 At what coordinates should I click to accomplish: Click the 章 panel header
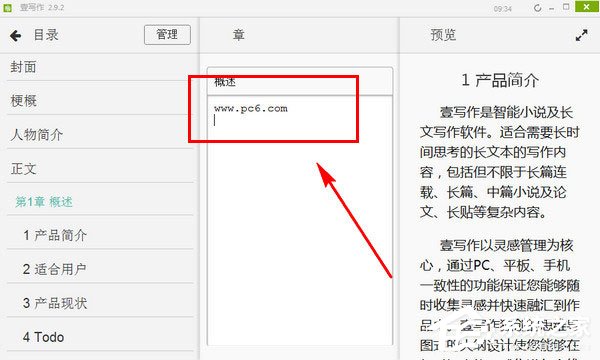(239, 35)
